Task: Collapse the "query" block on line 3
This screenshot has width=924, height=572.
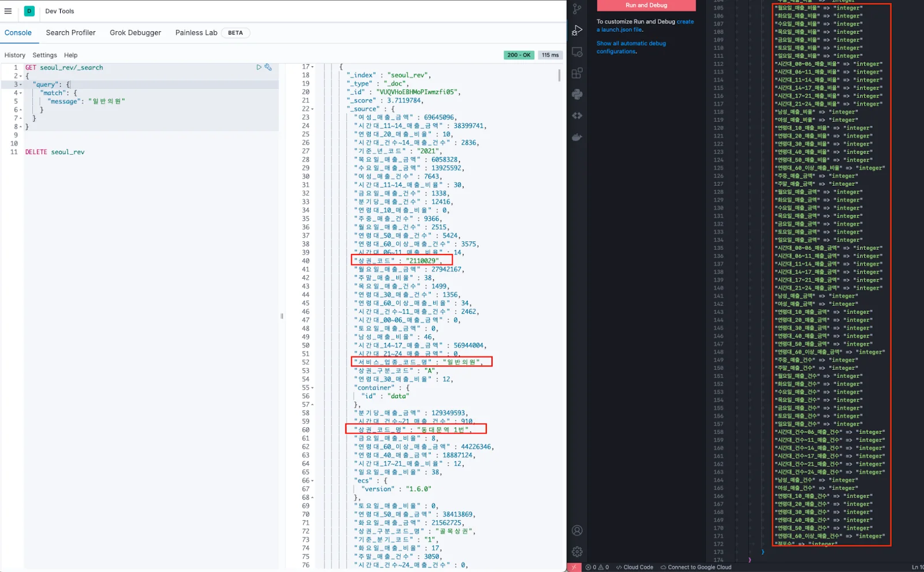Action: pos(21,85)
